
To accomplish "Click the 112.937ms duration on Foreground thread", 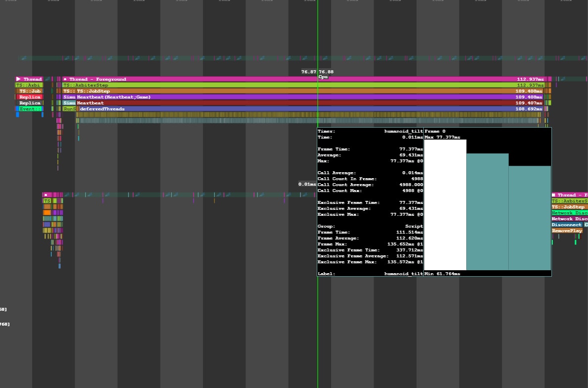I will coord(530,79).
